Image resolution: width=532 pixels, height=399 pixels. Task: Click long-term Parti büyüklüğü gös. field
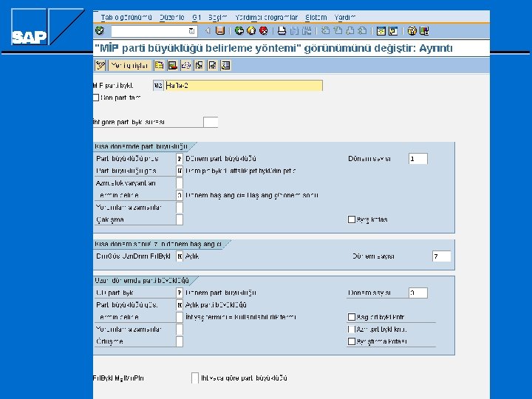click(180, 305)
